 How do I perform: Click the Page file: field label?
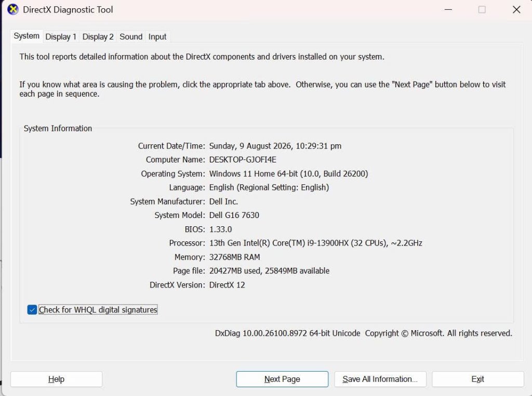pyautogui.click(x=189, y=271)
